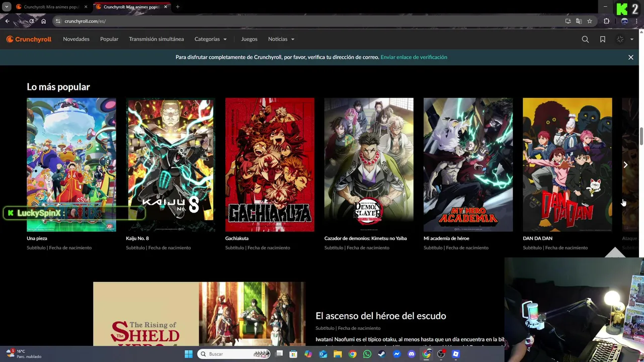Open Outlook from the taskbar

coord(323,354)
